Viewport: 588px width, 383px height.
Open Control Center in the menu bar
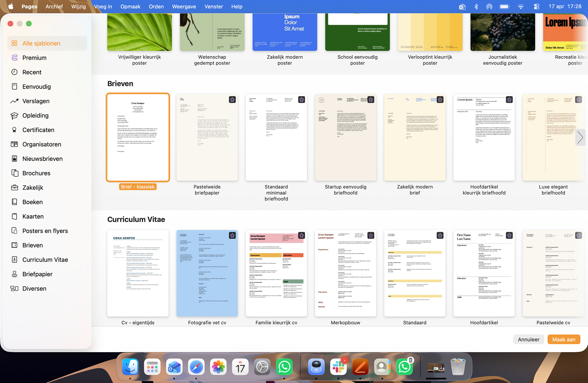pyautogui.click(x=536, y=7)
